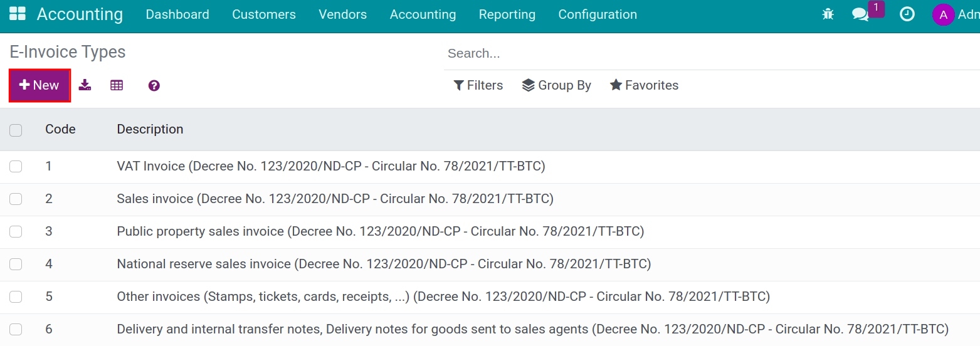Open the conversations chat icon
This screenshot has width=980, height=346.
click(860, 14)
